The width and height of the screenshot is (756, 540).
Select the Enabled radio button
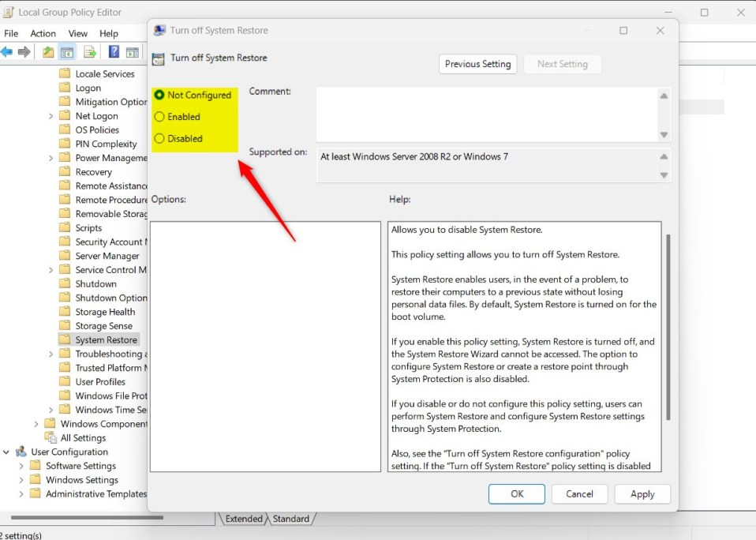click(159, 117)
